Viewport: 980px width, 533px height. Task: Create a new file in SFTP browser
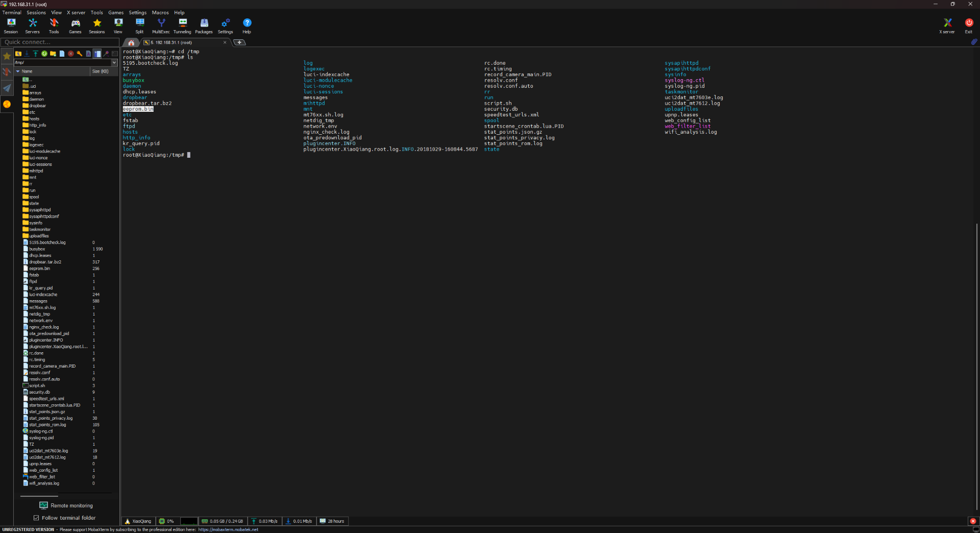62,54
